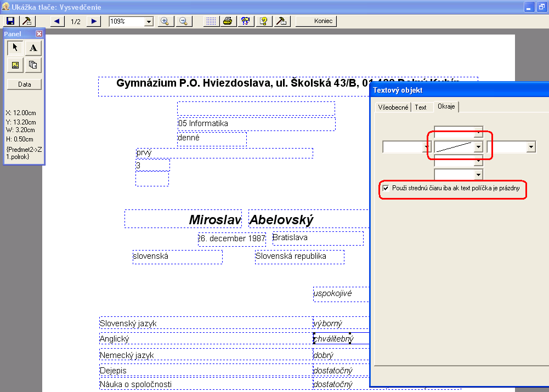The height and width of the screenshot is (392, 549).
Task: Select the 'Bratislava' field
Action: pyautogui.click(x=318, y=238)
